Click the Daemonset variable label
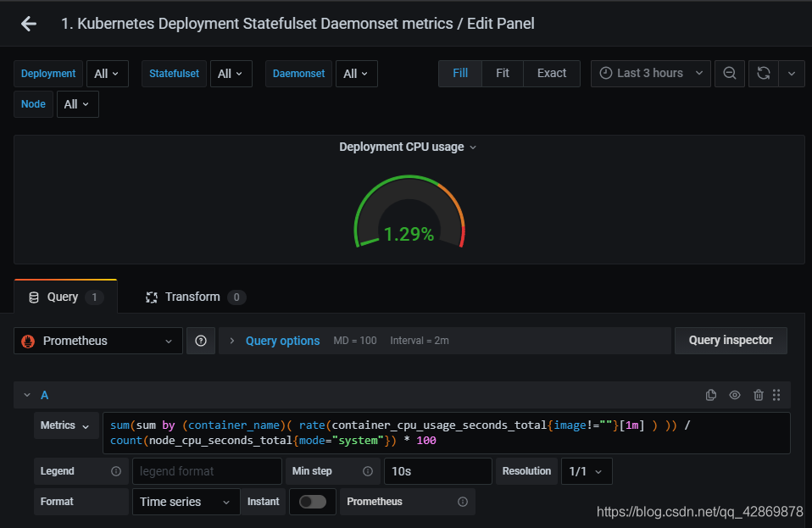Viewport: 812px width, 528px height. point(299,74)
